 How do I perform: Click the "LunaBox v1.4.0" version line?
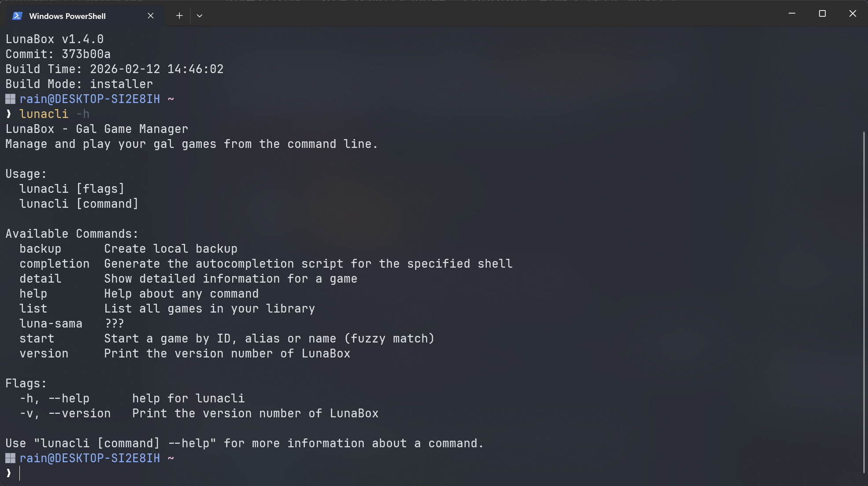[55, 39]
